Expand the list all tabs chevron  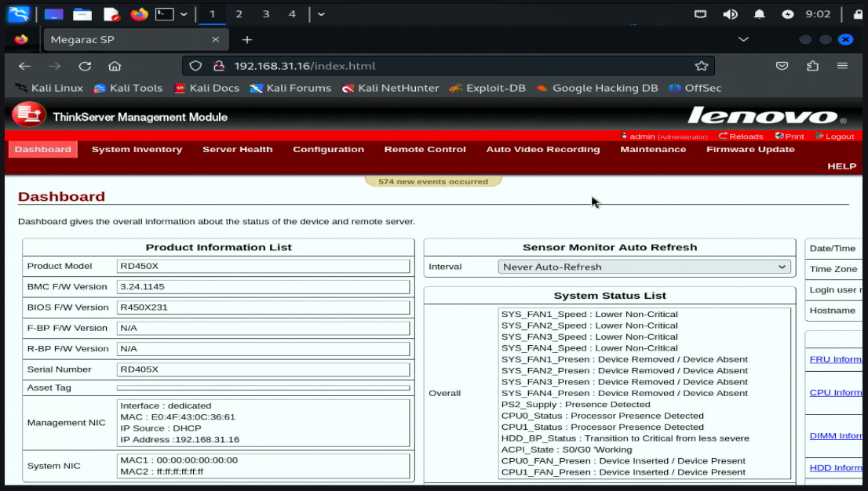click(x=743, y=39)
